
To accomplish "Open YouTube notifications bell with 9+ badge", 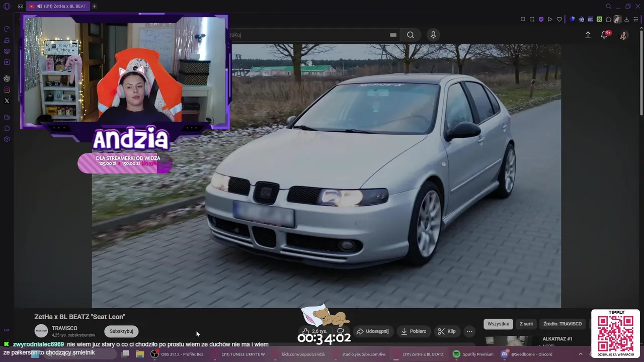I will point(605,35).
